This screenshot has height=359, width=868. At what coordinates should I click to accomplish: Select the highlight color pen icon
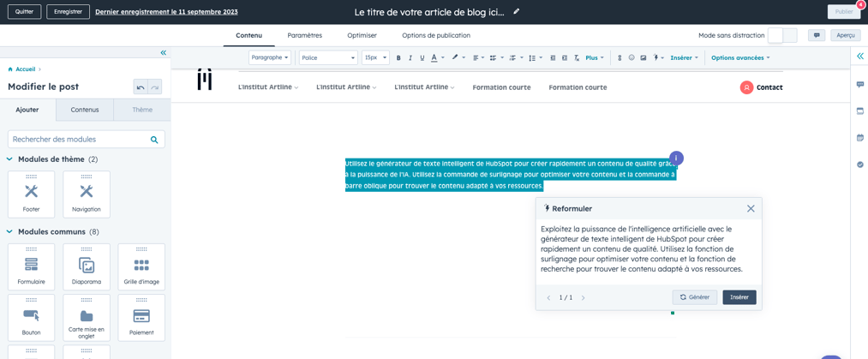coord(455,57)
